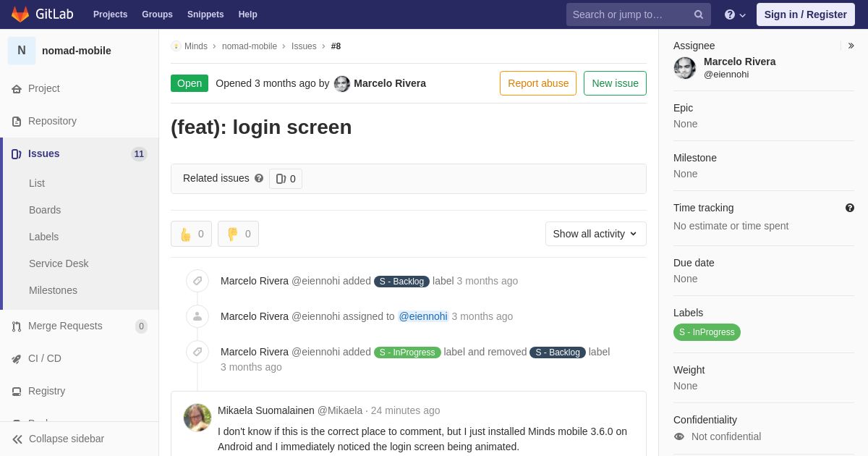Click the Registry icon in sidebar
Image resolution: width=868 pixels, height=456 pixels.
(x=17, y=392)
